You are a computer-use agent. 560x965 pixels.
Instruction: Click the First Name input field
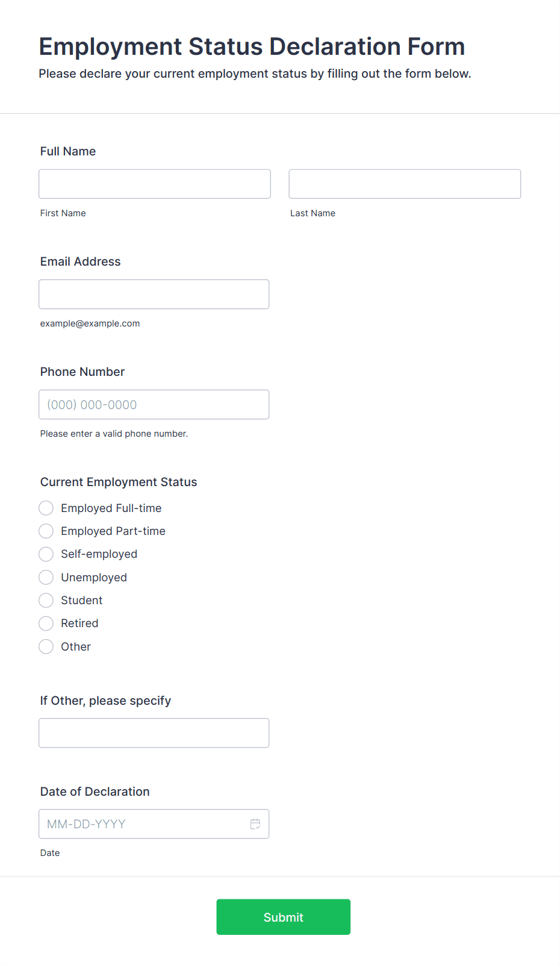click(x=155, y=184)
